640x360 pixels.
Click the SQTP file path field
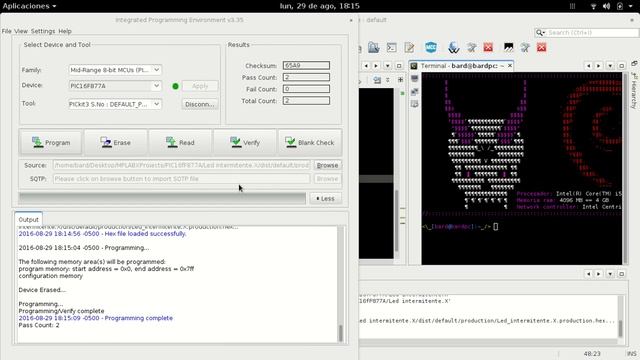click(181, 179)
